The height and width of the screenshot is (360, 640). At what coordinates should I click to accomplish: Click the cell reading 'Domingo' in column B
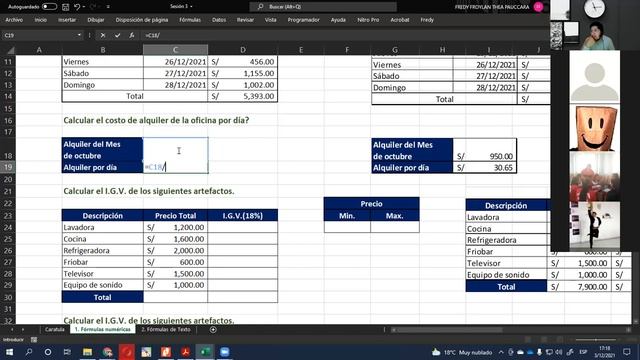click(102, 85)
